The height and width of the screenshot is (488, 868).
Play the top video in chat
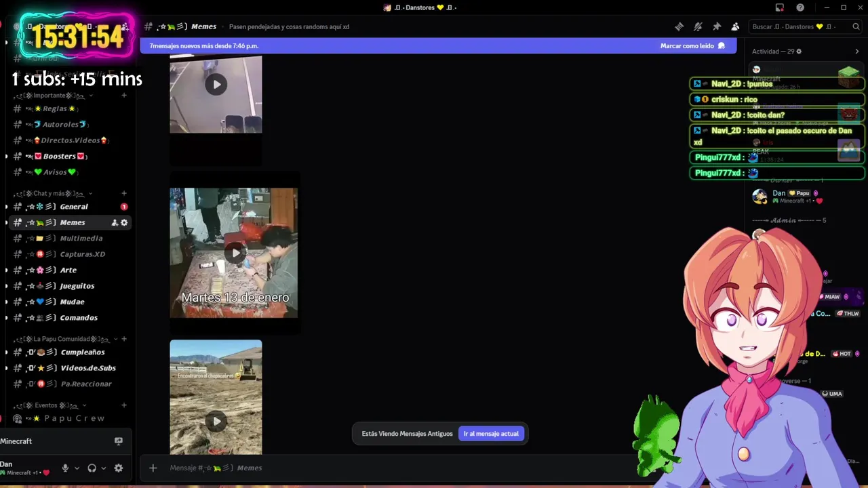[216, 85]
